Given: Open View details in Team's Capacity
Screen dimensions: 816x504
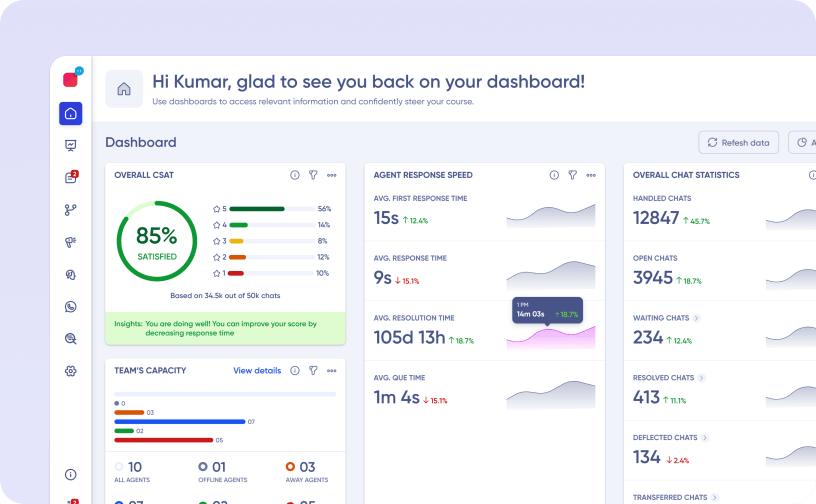Looking at the screenshot, I should coord(257,370).
